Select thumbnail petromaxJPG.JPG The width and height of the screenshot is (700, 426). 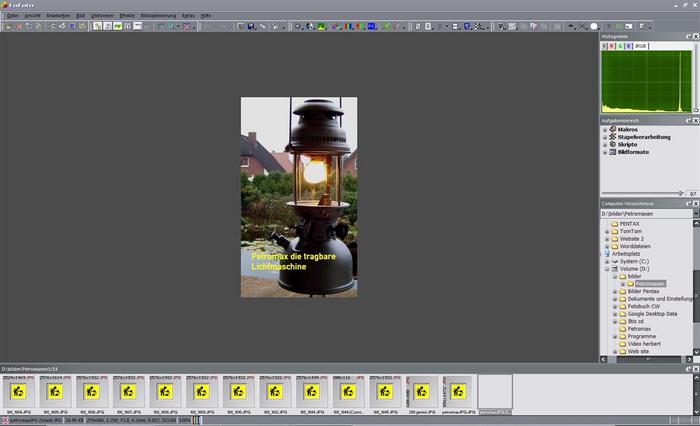[x=458, y=395]
